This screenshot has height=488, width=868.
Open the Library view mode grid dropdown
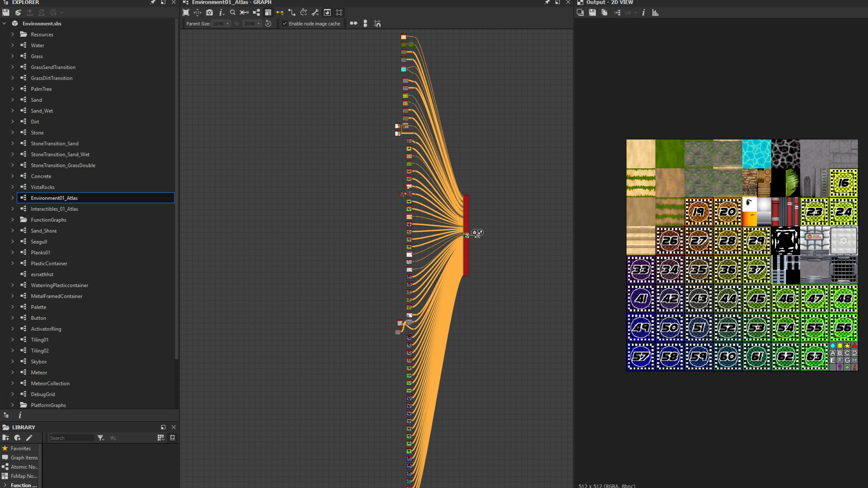(x=160, y=438)
